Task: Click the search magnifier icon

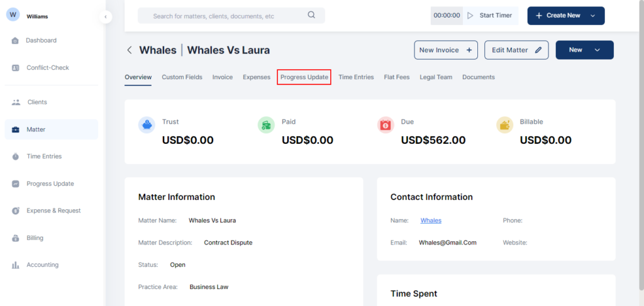Action: (x=311, y=16)
